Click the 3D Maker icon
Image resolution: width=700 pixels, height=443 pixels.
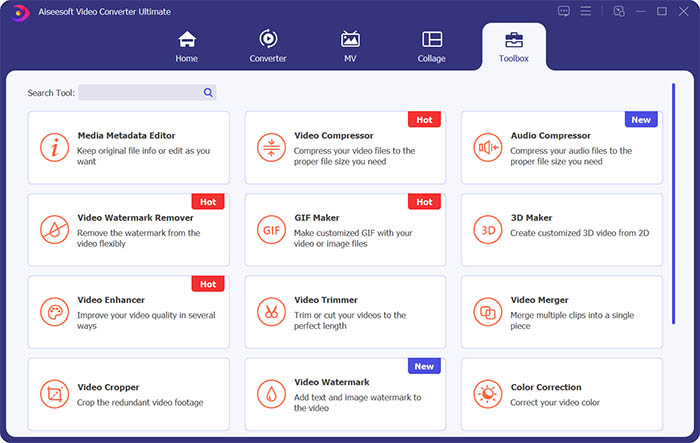(488, 230)
